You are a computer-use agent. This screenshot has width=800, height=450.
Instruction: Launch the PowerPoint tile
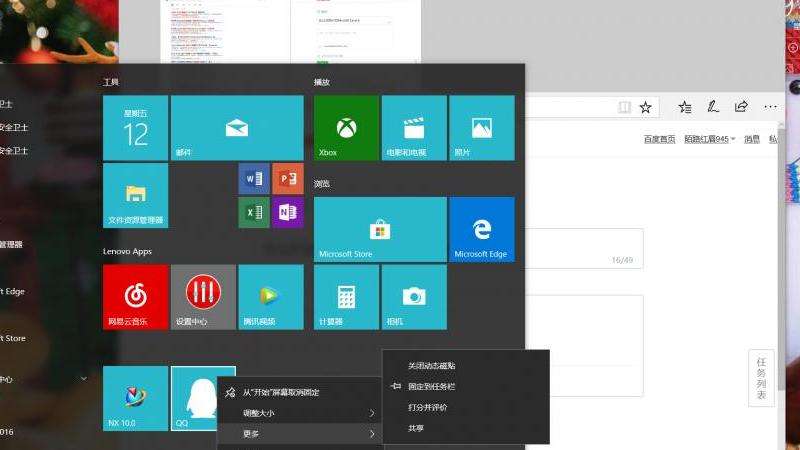[x=288, y=179]
